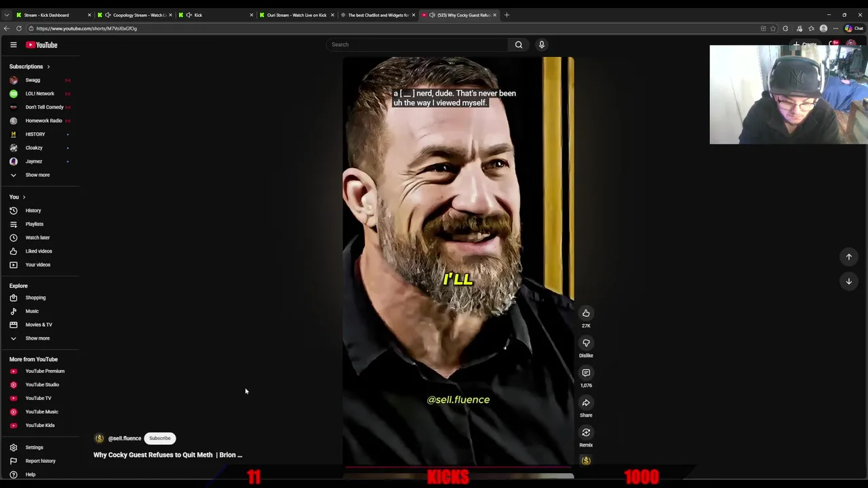Viewport: 868px width, 488px height.
Task: Dislike the Short with thumbs down
Action: pos(586,343)
